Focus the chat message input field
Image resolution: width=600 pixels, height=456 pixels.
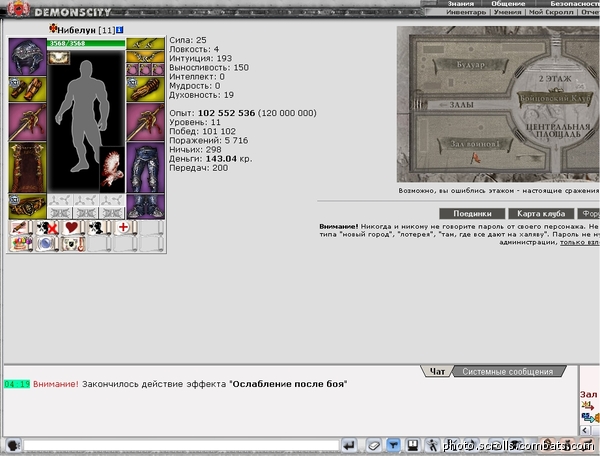click(181, 445)
